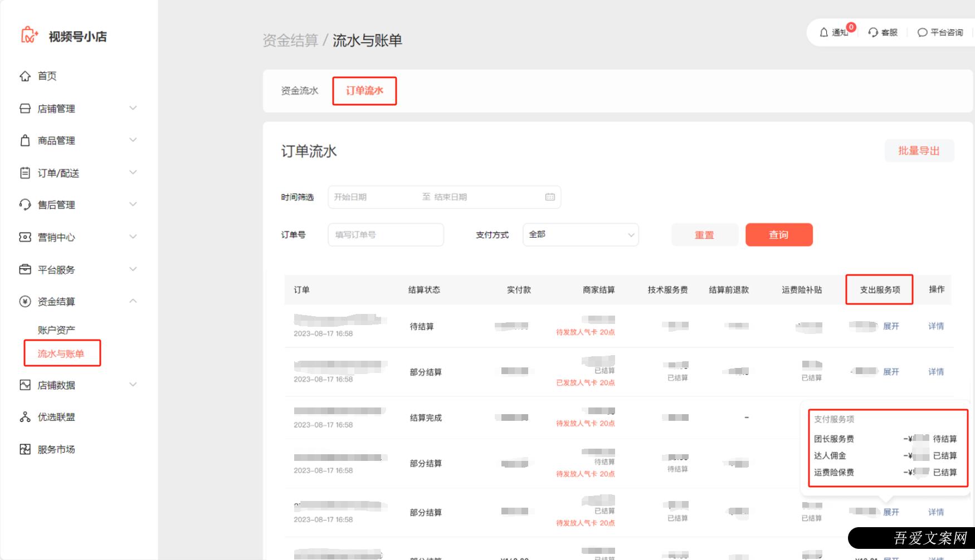Click the 订单/配送 clipboard icon

(x=25, y=173)
